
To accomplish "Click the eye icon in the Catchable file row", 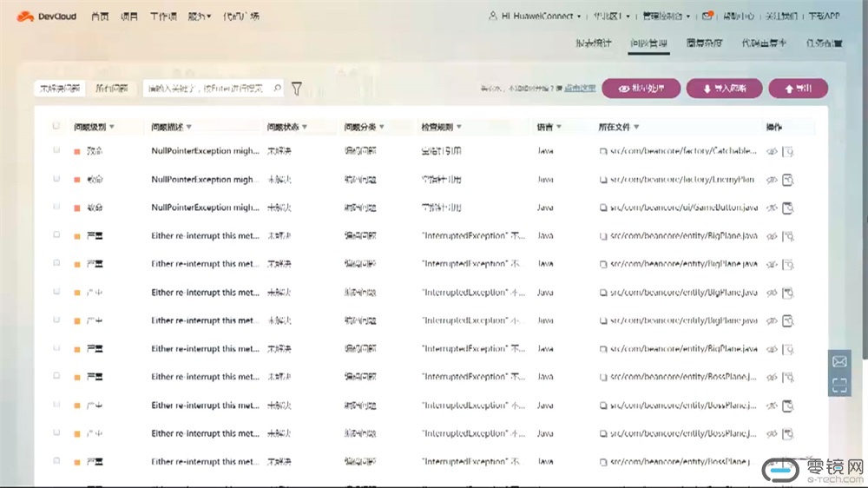I will pos(772,151).
